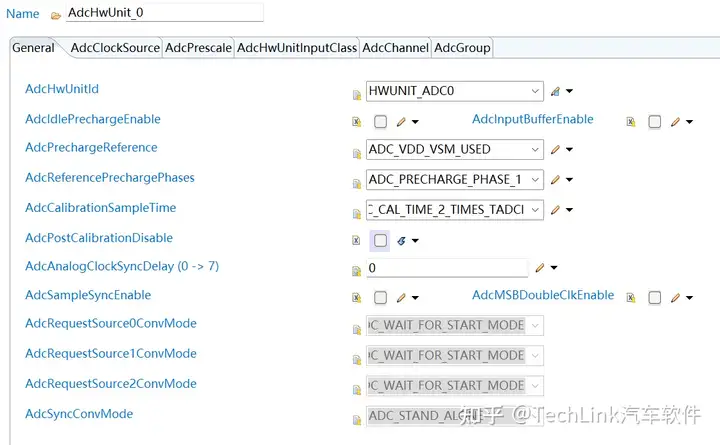Check the AdcSampleSyncEnable checkbox

(x=380, y=298)
